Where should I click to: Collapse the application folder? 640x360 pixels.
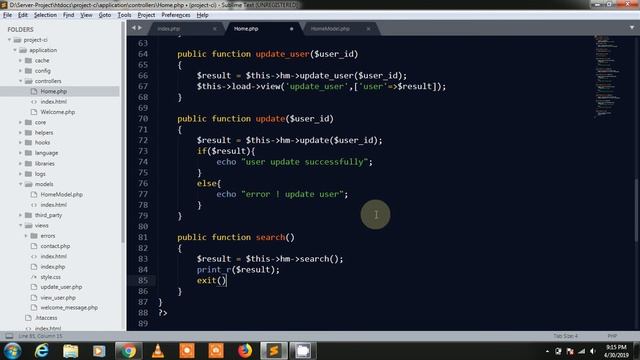[x=15, y=50]
